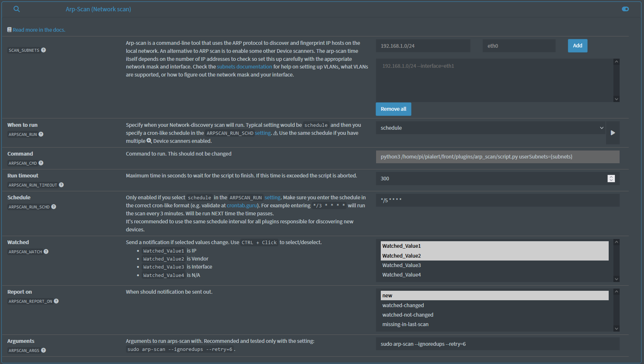Screen dimensions: 644x364
Task: Open the subnets documentation link
Action: 244,67
